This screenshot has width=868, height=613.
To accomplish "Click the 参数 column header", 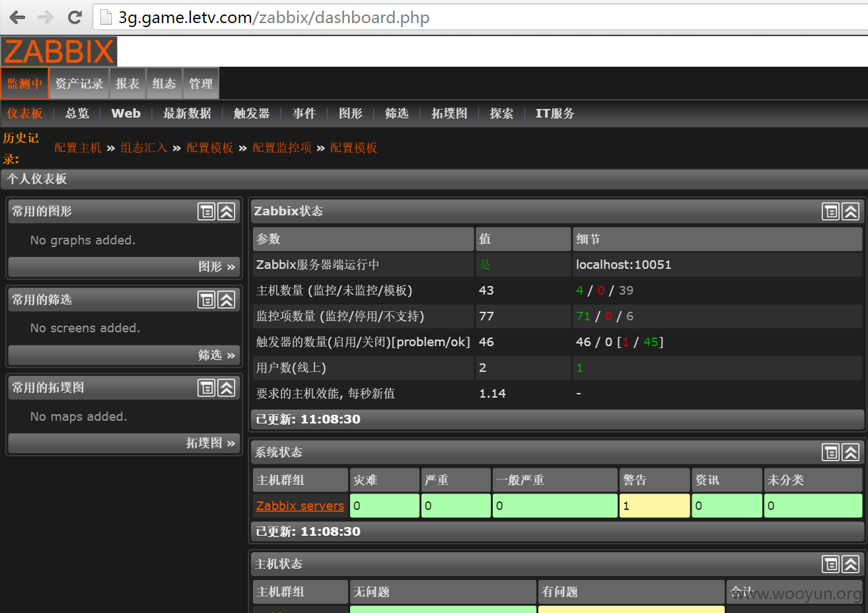I will pyautogui.click(x=363, y=239).
